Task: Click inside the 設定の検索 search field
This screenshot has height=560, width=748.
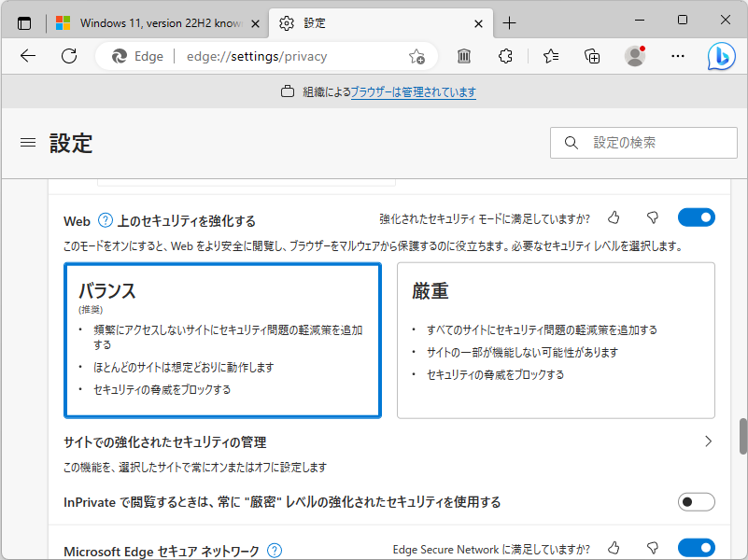Action: coord(642,142)
